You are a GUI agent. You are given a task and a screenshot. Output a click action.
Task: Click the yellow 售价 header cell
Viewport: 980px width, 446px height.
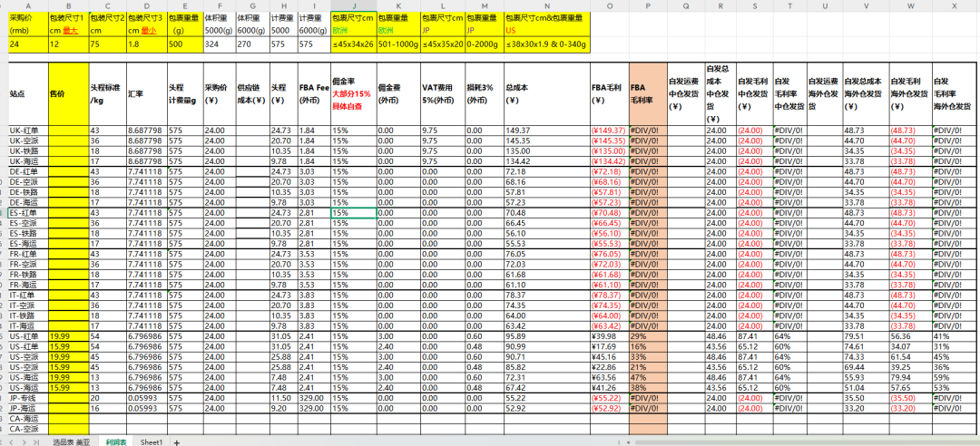pyautogui.click(x=68, y=93)
